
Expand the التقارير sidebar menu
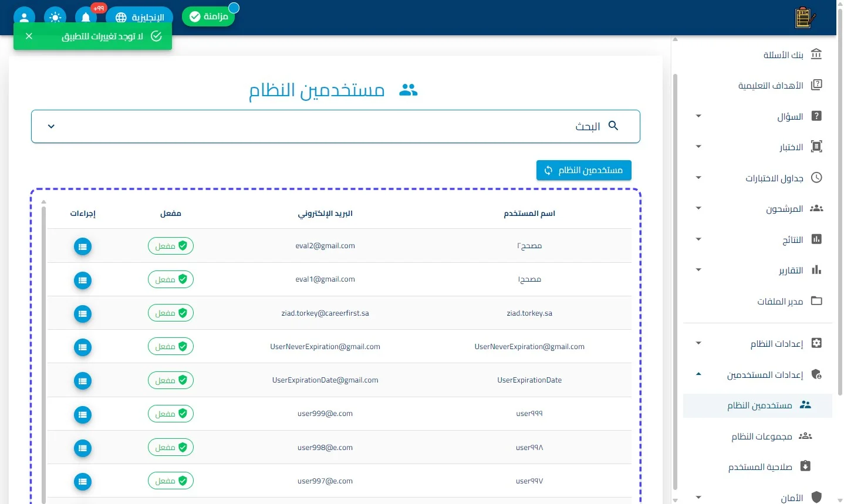point(758,270)
